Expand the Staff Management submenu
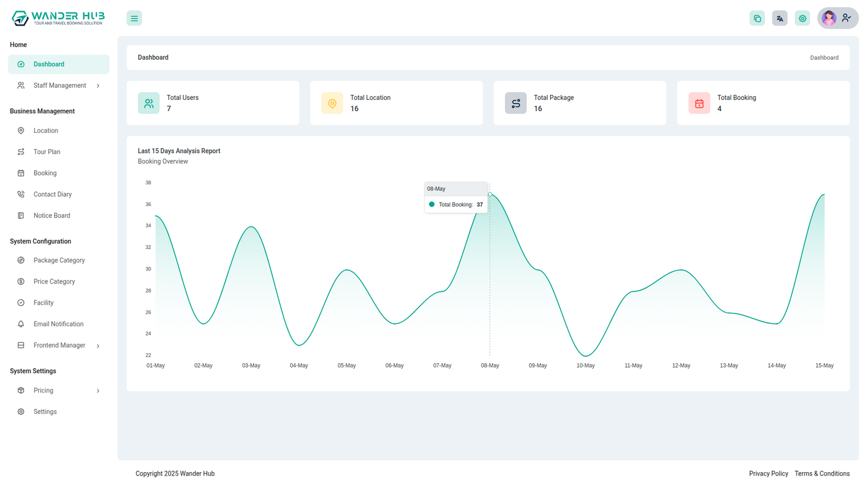The image size is (868, 488). point(98,86)
